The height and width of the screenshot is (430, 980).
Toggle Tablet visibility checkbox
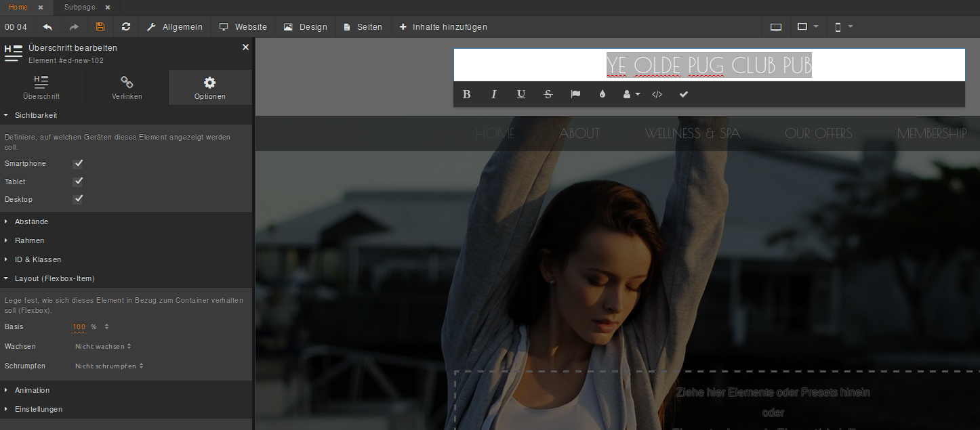(x=78, y=181)
